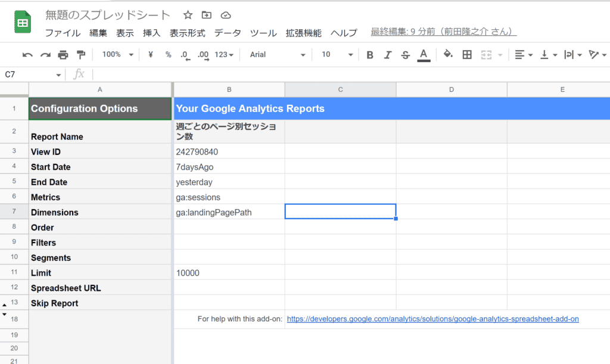610x364 pixels.
Task: Open the text wrapping dropdown
Action: (573, 55)
